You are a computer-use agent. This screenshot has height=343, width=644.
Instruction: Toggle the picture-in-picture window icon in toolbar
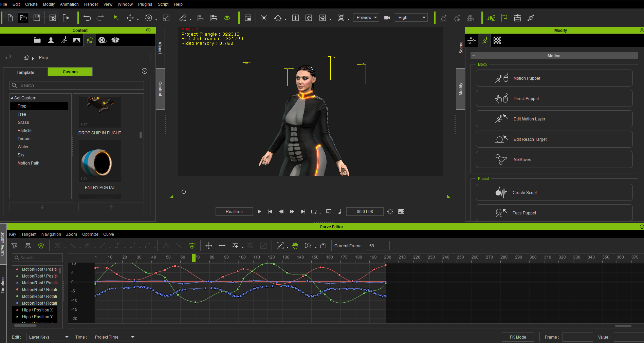248,18
